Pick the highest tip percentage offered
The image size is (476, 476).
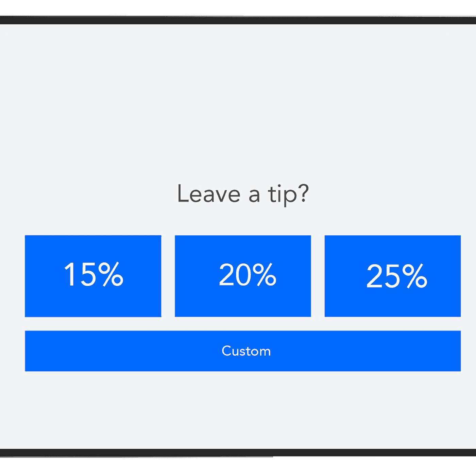tap(392, 276)
